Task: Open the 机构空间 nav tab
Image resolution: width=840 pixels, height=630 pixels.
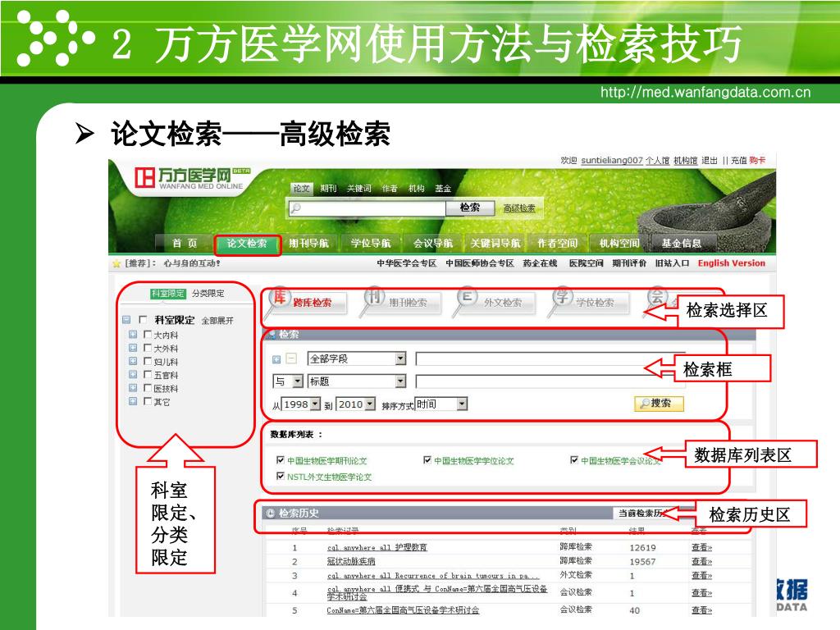Action: [619, 243]
